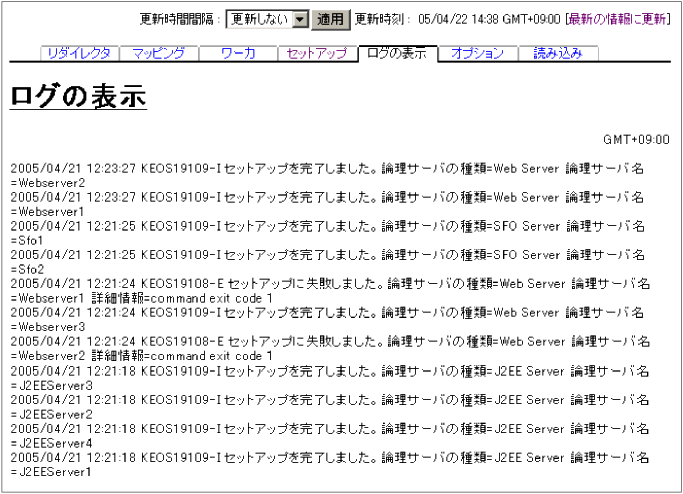Screen dimensions: 683x494
Task: Click the =J2EEServer2 log text
Action: (51, 414)
